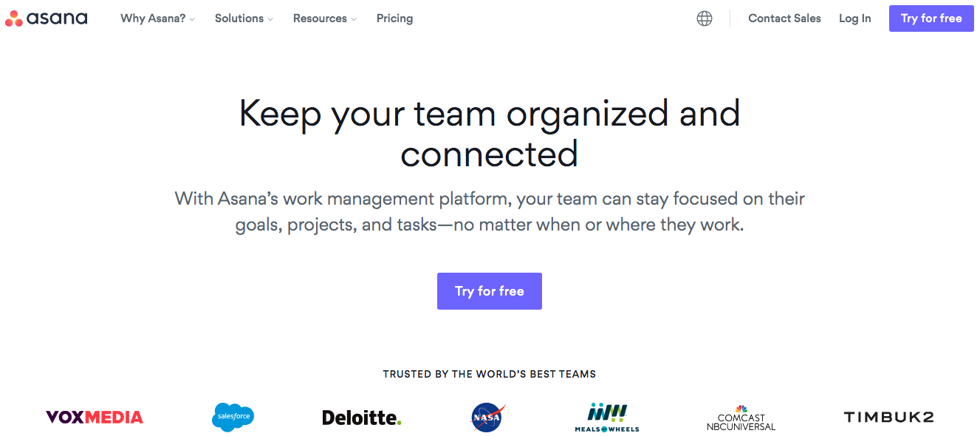Click the center Try for free button
The width and height of the screenshot is (980, 436).
[490, 291]
